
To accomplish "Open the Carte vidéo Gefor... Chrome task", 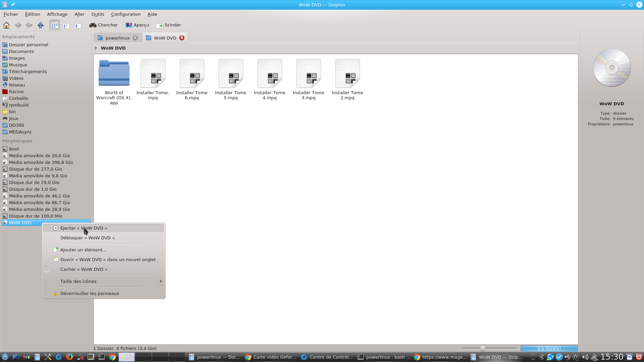I will pyautogui.click(x=271, y=357).
